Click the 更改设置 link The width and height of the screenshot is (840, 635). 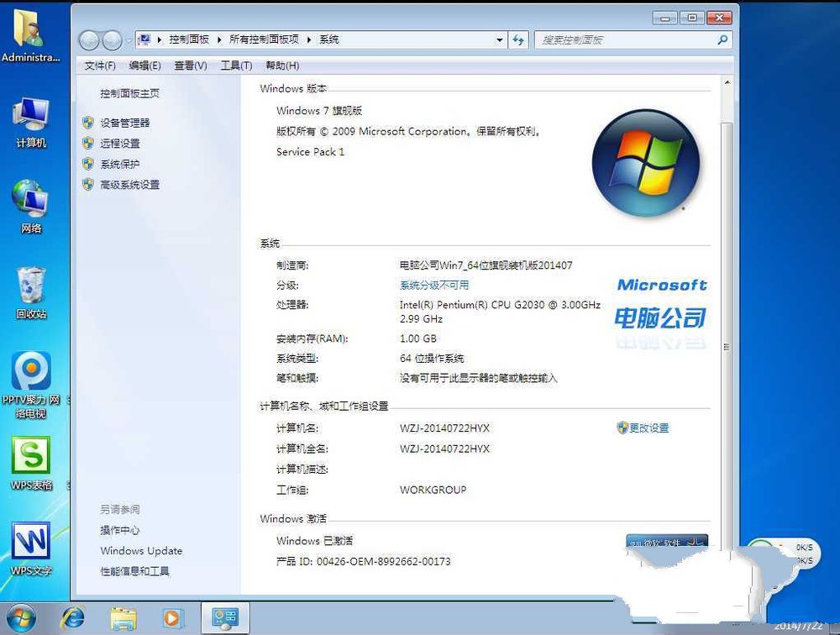(x=648, y=428)
